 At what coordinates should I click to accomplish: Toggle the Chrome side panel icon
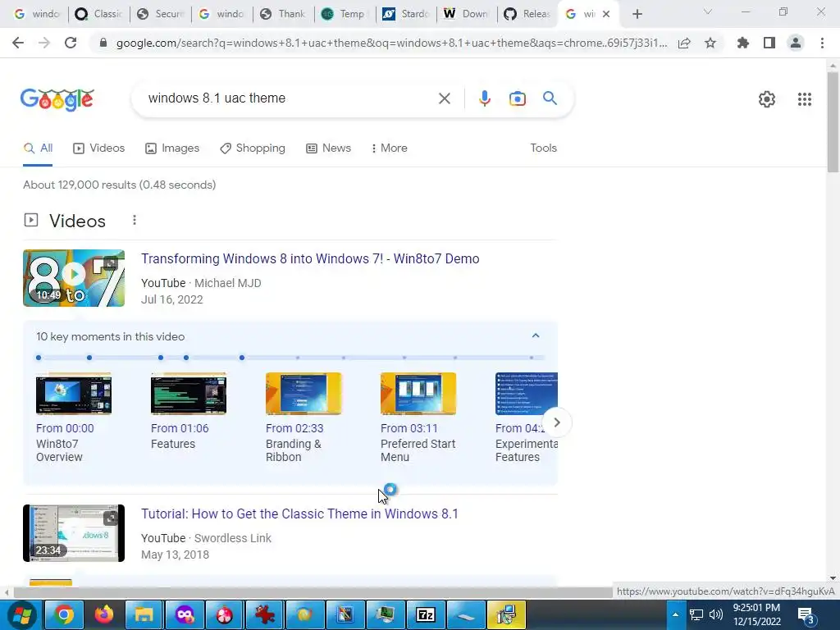[x=769, y=43]
